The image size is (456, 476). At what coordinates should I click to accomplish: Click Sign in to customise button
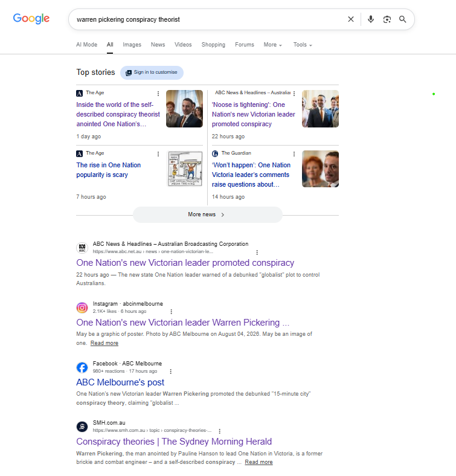point(152,72)
